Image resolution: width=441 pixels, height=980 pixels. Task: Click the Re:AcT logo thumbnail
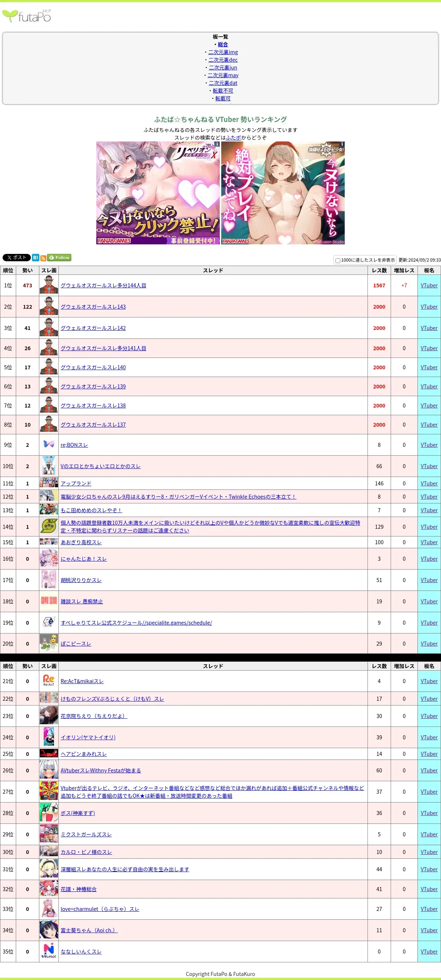(49, 681)
